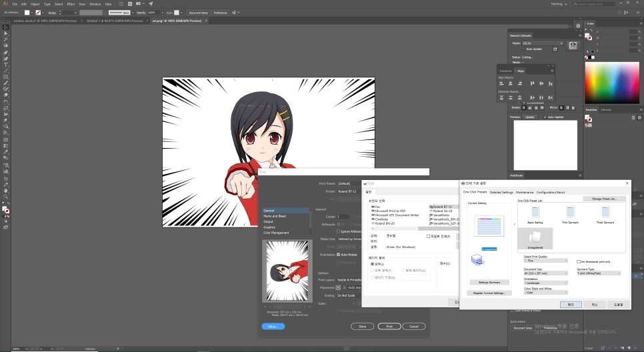The image size is (644, 352).
Task: Enable Uni-directional print only checkbox
Action: click(578, 261)
